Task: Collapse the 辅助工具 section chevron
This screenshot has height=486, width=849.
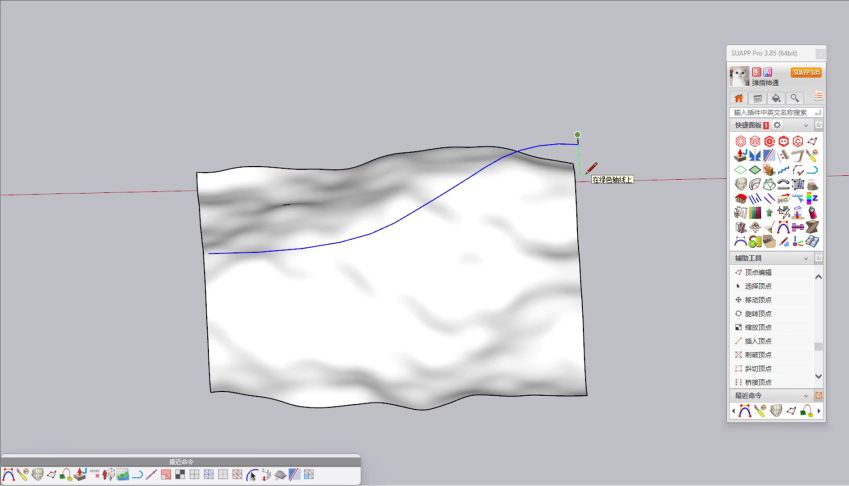Action: click(x=805, y=259)
